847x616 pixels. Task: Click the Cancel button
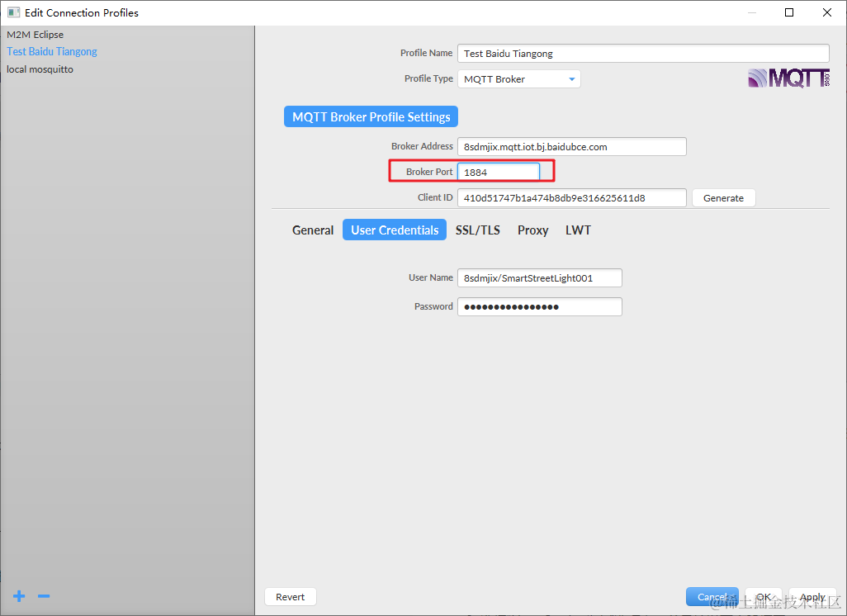click(712, 596)
